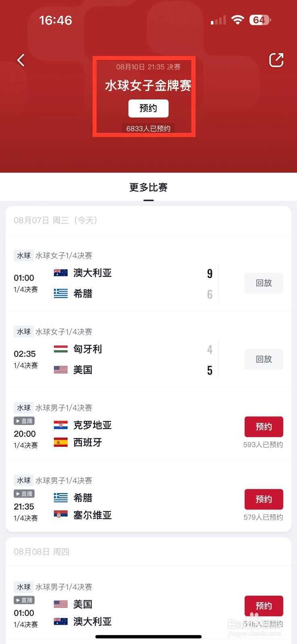This screenshot has height=644, width=297.
Task: Tap the Serbia flag icon
Action: pyautogui.click(x=61, y=514)
